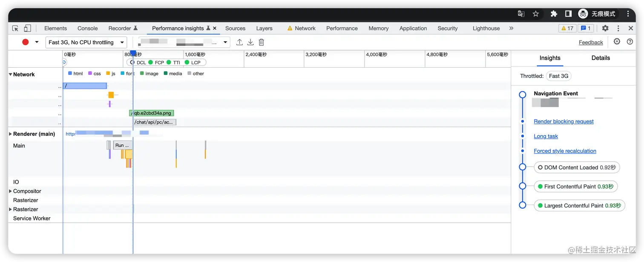Image resolution: width=644 pixels, height=262 pixels.
Task: Open the Long task insight link
Action: click(546, 136)
